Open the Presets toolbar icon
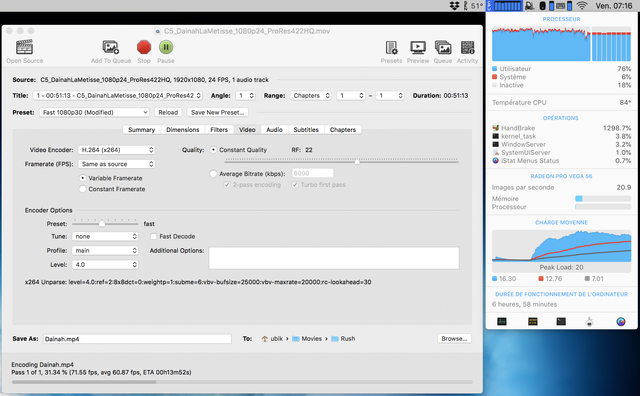This screenshot has height=396, width=640. click(391, 47)
